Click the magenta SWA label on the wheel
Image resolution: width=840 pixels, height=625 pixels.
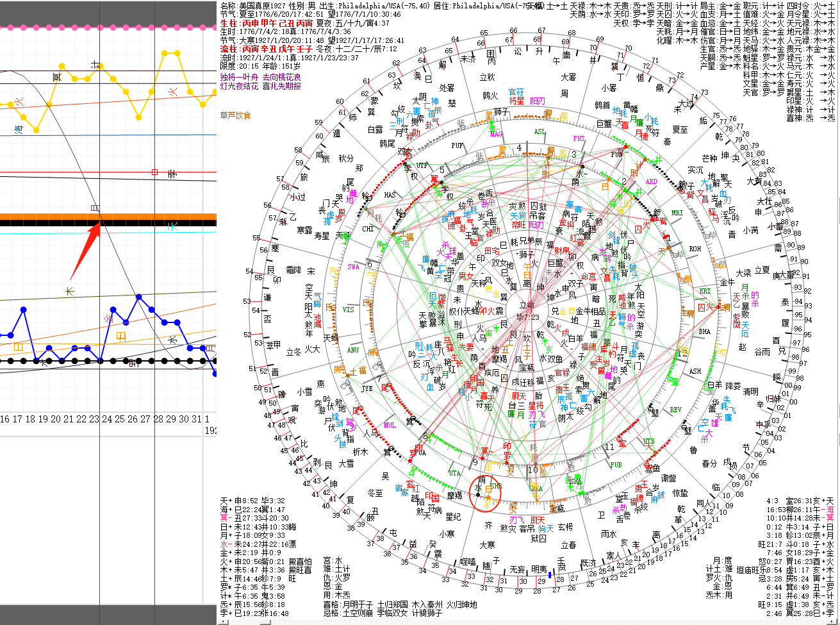tap(353, 267)
